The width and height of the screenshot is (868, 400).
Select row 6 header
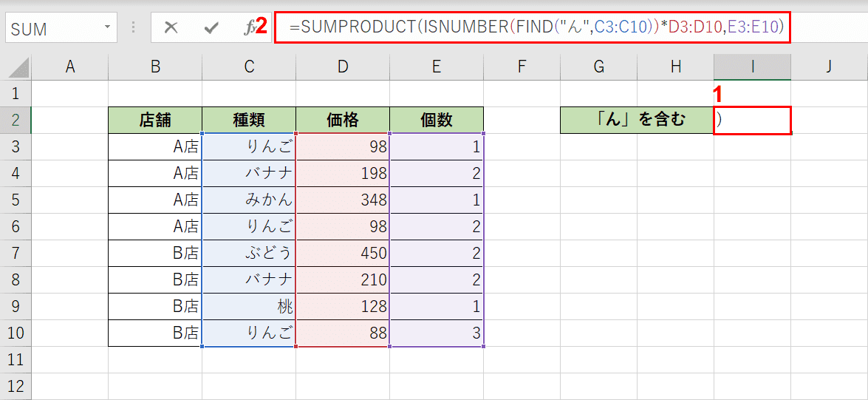click(x=16, y=226)
